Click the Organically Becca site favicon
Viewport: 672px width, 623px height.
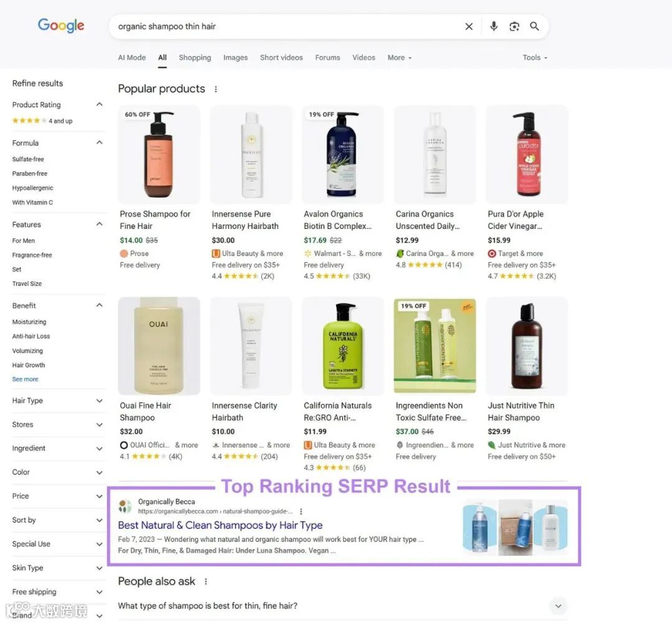point(125,506)
